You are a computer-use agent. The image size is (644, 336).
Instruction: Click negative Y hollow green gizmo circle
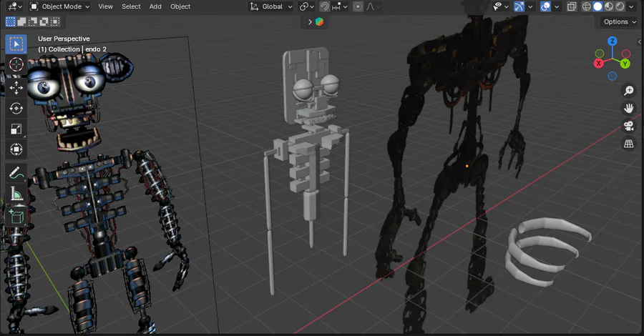click(600, 54)
